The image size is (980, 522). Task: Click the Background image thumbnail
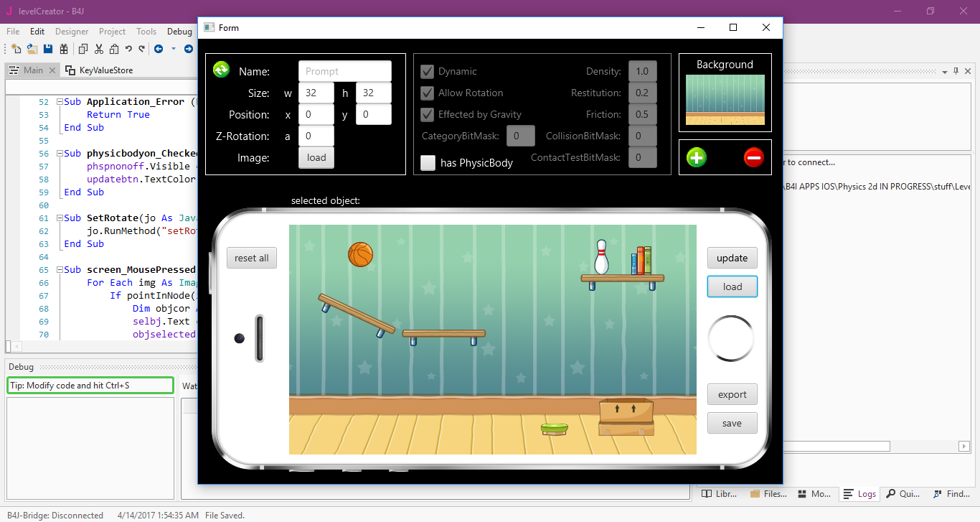725,100
